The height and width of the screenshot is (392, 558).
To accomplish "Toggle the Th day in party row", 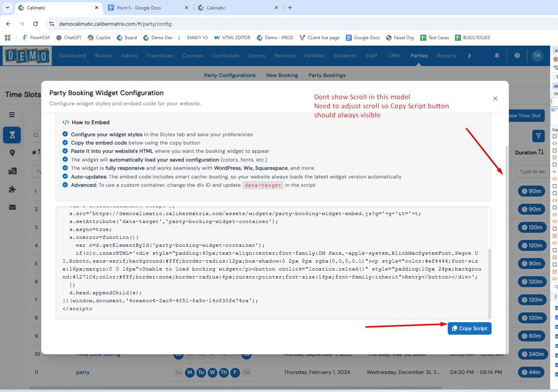I will tap(224, 372).
